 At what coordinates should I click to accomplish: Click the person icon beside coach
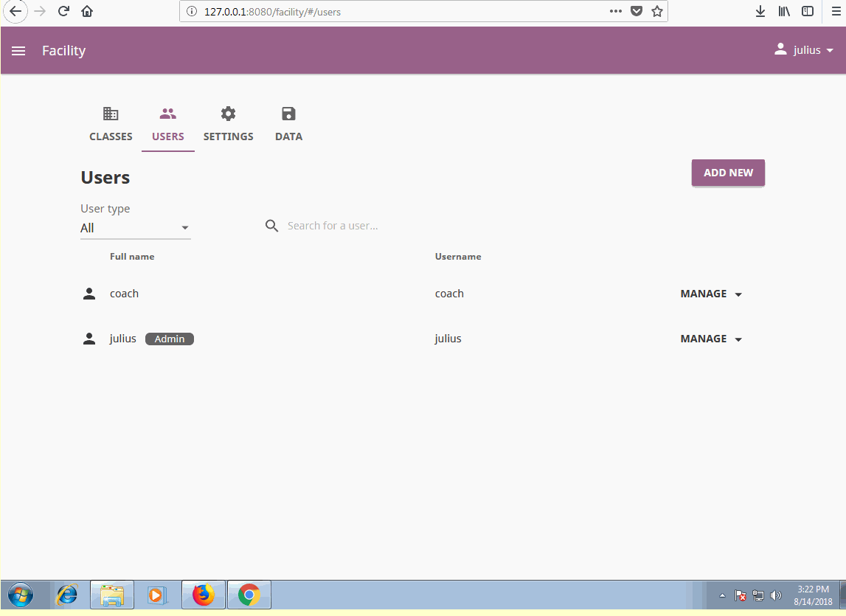point(89,294)
